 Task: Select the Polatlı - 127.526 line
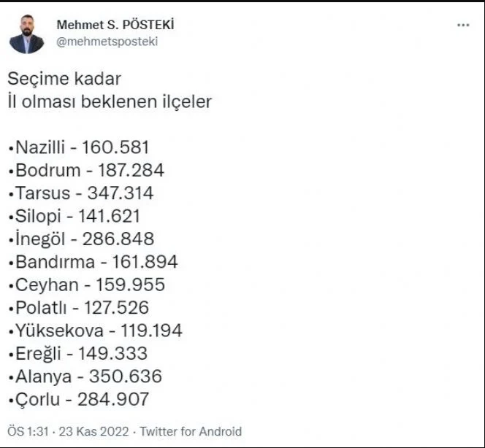(79, 308)
